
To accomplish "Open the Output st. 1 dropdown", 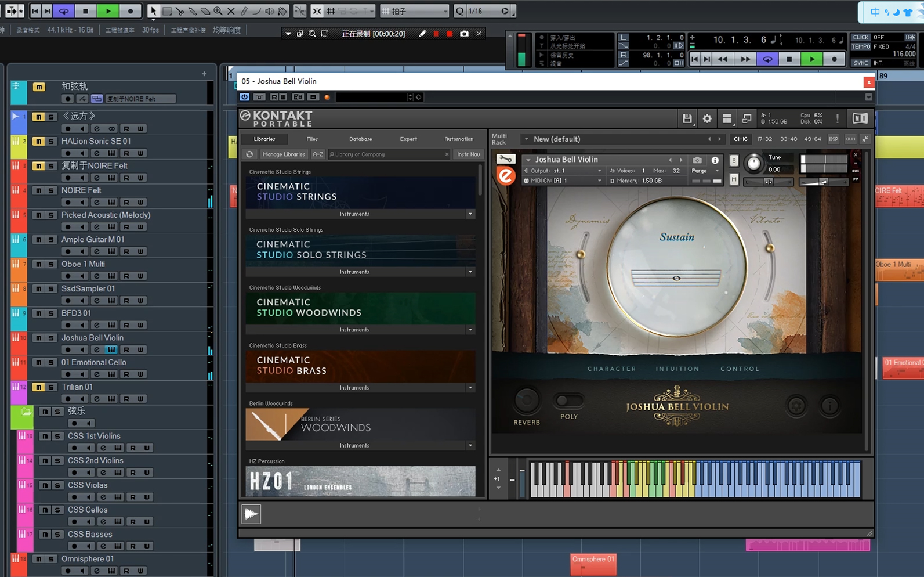I will click(563, 171).
